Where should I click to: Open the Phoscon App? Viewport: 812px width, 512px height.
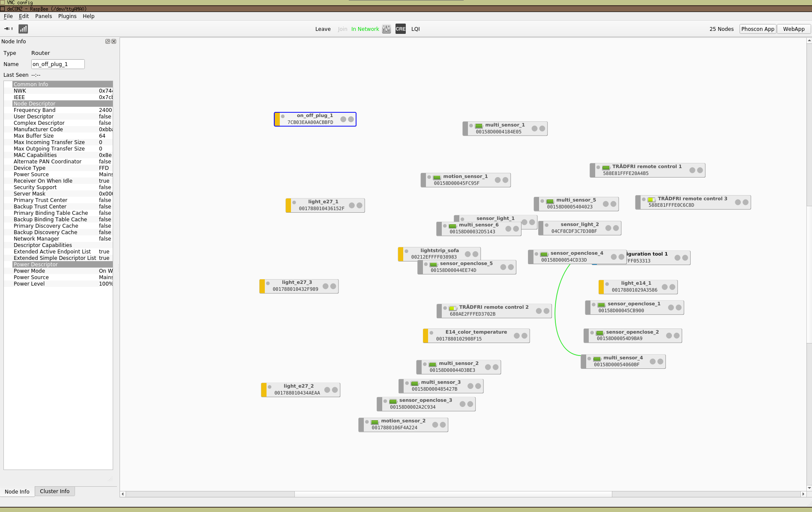tap(758, 29)
